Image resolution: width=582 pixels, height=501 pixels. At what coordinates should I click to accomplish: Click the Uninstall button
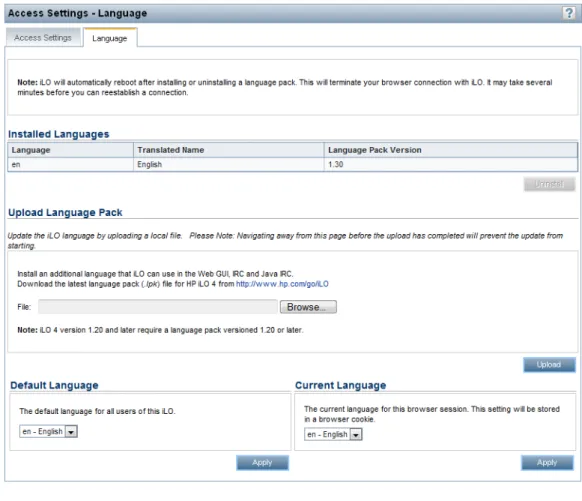click(x=549, y=184)
